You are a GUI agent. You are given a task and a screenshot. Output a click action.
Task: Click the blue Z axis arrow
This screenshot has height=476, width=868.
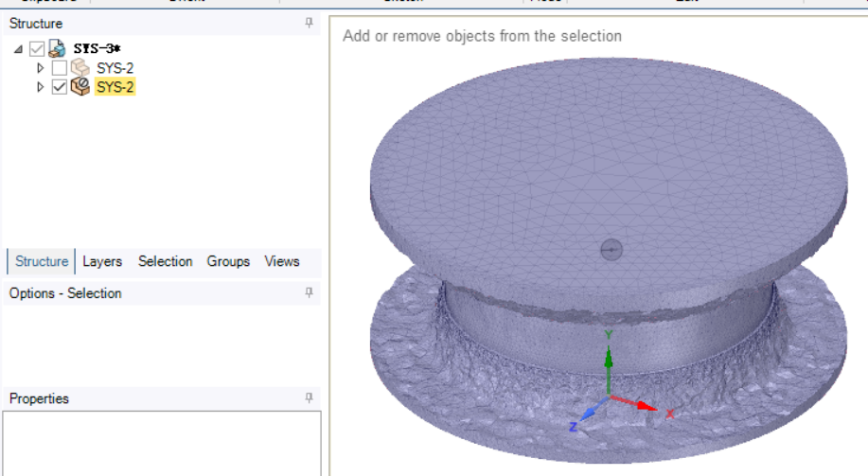coord(587,413)
